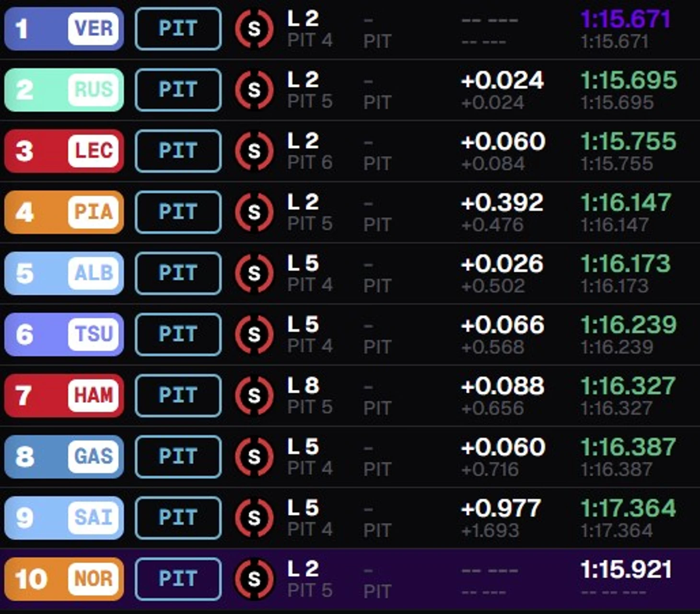Click Verstappen's soft tyre compound icon

click(x=254, y=29)
